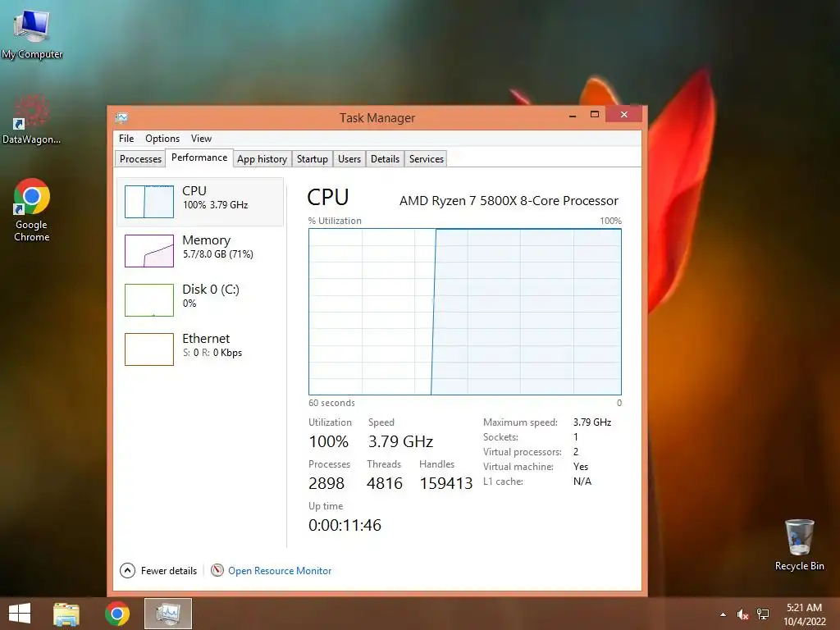Click the Maximum speed label
The width and height of the screenshot is (840, 630).
point(520,422)
